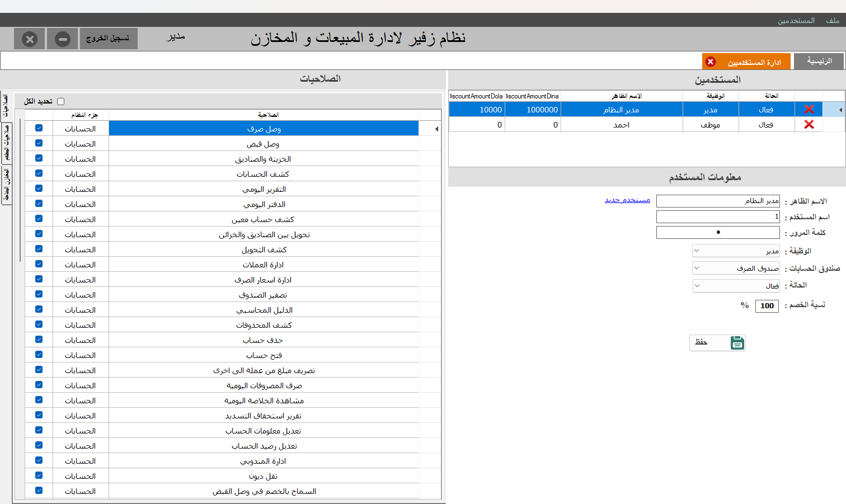Switch to the الرئيسية tab
The width and height of the screenshot is (846, 504).
click(x=819, y=61)
